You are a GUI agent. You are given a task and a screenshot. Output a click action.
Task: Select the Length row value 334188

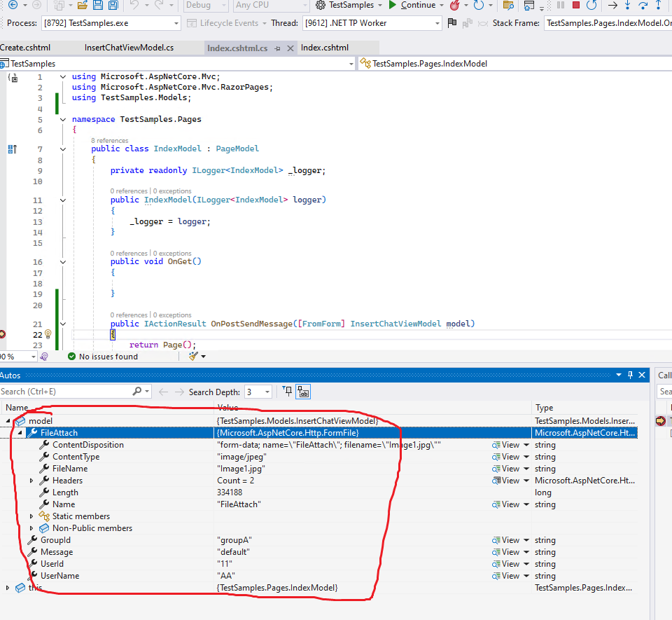coord(230,492)
